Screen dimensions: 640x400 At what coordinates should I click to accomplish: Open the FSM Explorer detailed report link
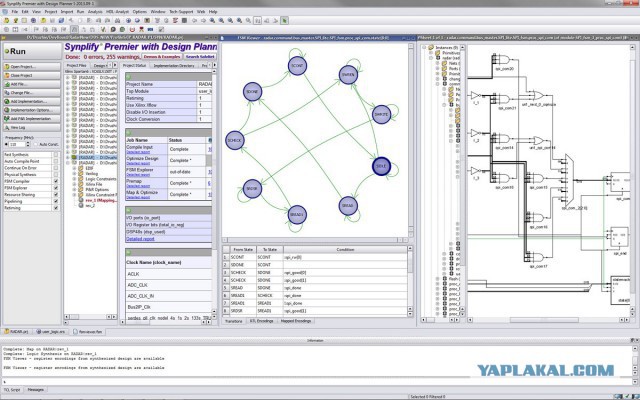[x=138, y=175]
